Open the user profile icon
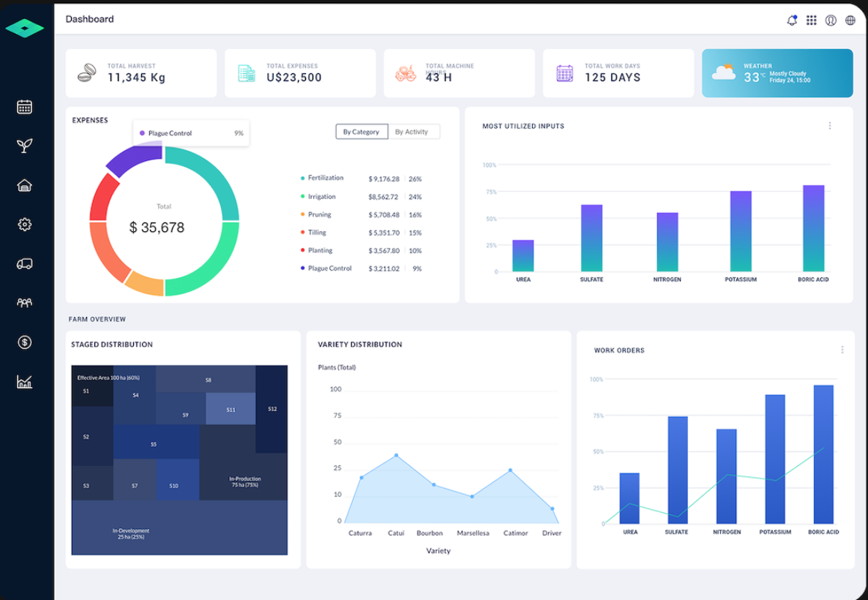The width and height of the screenshot is (868, 600). 831,20
